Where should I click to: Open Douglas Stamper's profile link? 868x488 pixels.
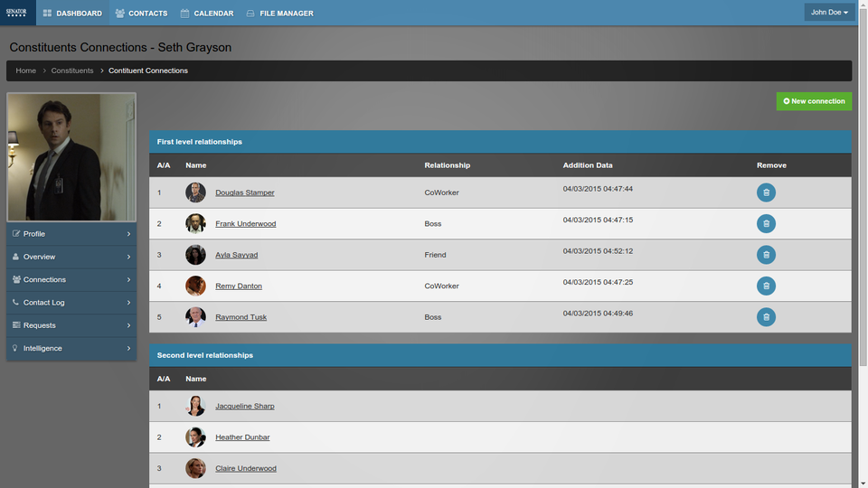pyautogui.click(x=245, y=192)
